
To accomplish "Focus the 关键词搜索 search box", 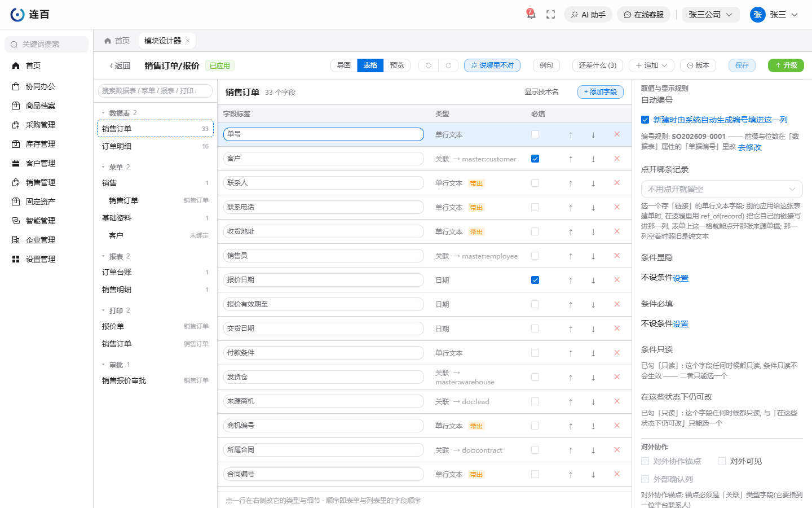I will pyautogui.click(x=47, y=44).
